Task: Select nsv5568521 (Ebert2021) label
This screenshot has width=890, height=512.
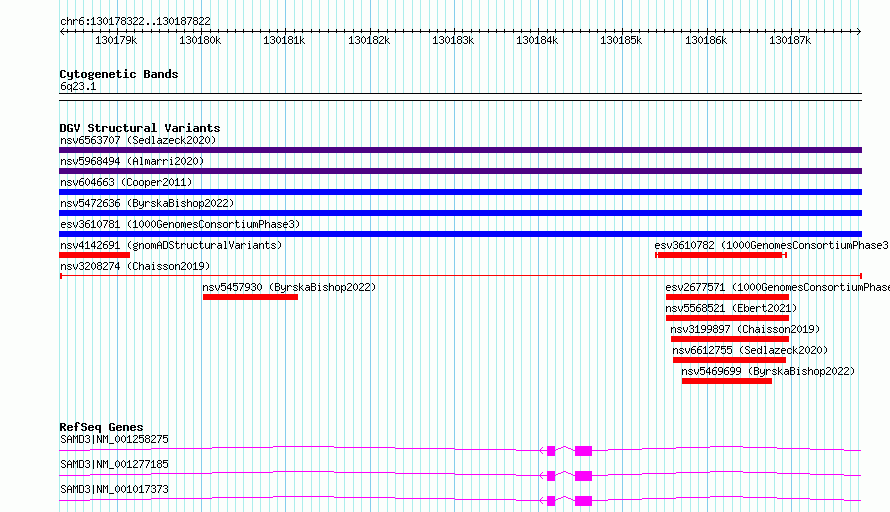Action: coord(731,308)
